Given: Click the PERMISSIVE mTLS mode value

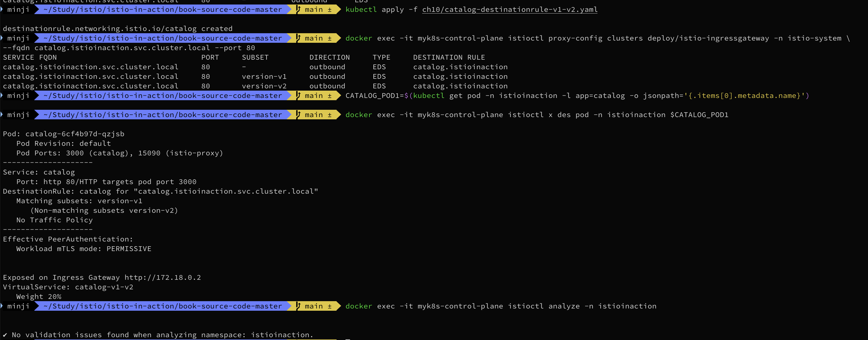Looking at the screenshot, I should coord(129,249).
